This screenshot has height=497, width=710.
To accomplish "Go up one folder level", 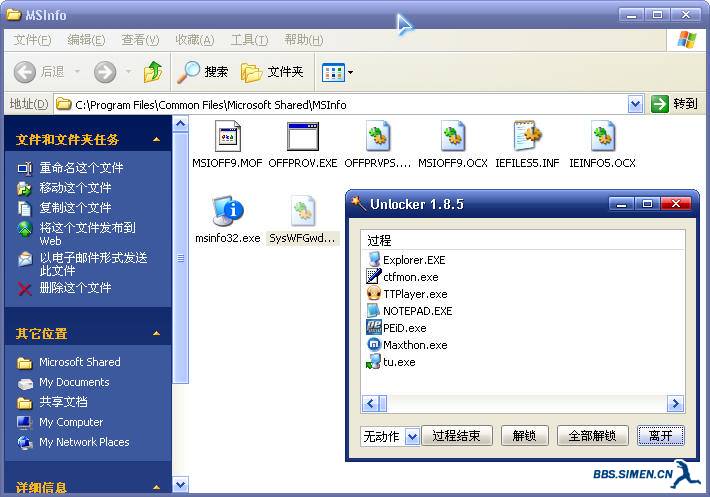I will tap(153, 72).
